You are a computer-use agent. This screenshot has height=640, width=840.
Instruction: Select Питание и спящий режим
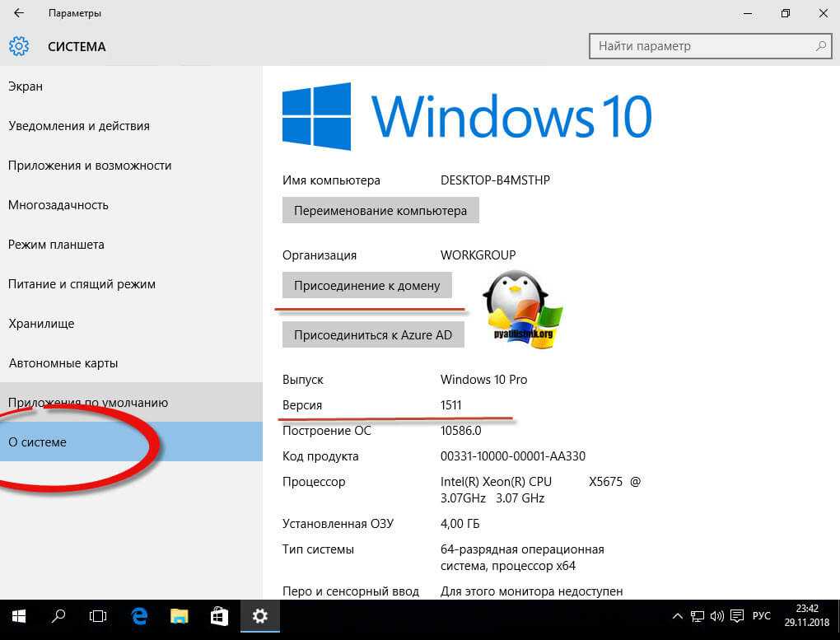pos(82,284)
